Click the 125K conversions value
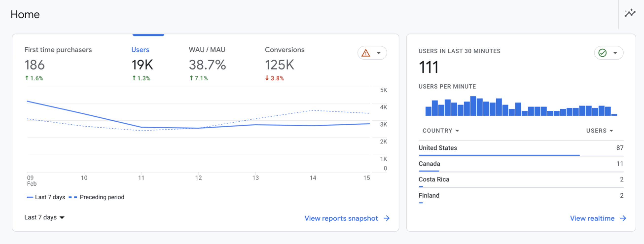Viewport: 644px width, 244px height. [280, 65]
